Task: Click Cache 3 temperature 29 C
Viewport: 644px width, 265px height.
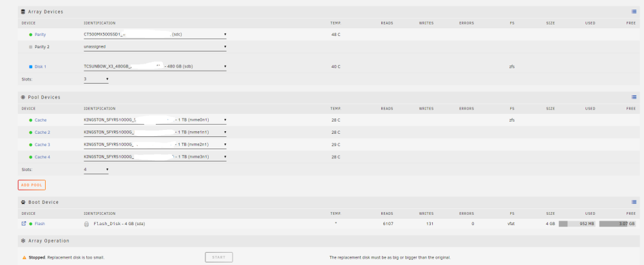Action: (336, 145)
